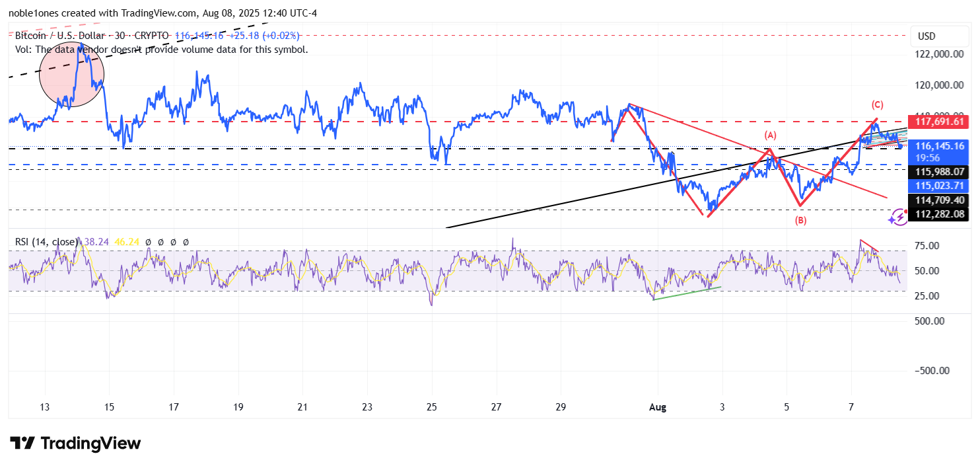Select the (B) wave label
The width and height of the screenshot is (980, 468).
pyautogui.click(x=801, y=221)
